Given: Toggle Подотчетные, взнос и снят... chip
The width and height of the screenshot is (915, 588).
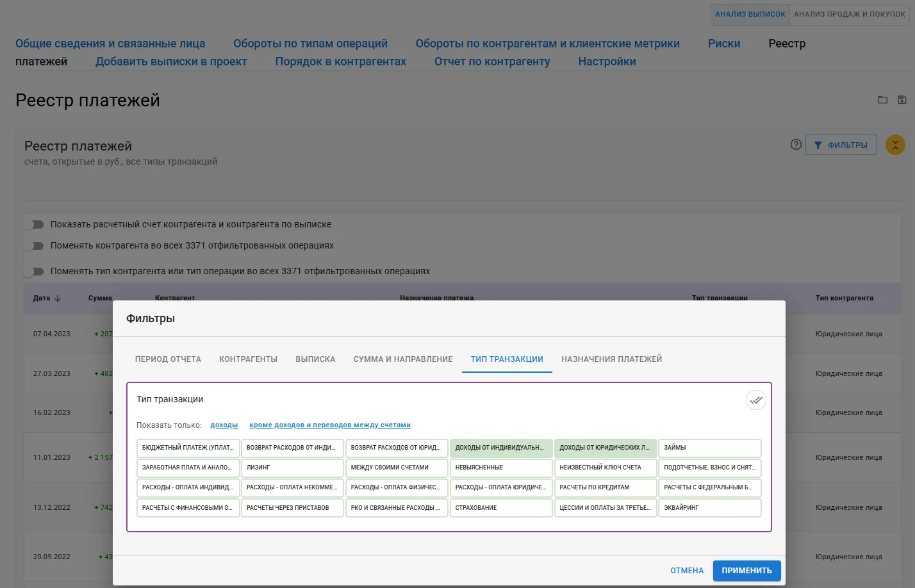Looking at the screenshot, I should [710, 468].
